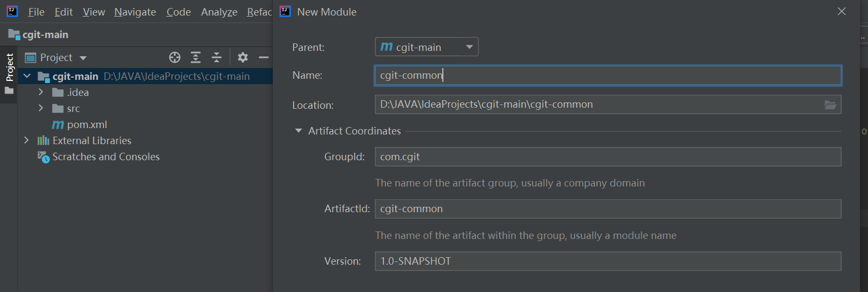Image resolution: width=868 pixels, height=292 pixels.
Task: Open the Project sidebar tool window tab
Action: (9, 67)
